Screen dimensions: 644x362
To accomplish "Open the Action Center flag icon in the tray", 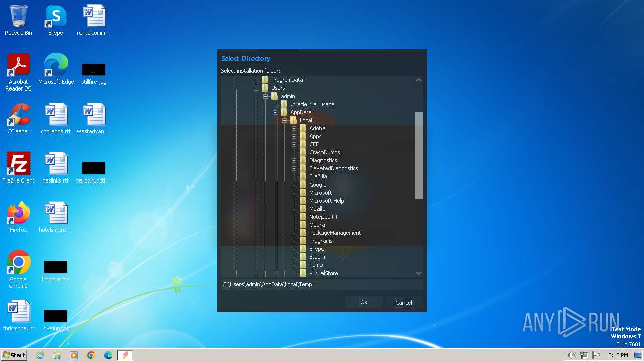I will tap(596, 355).
